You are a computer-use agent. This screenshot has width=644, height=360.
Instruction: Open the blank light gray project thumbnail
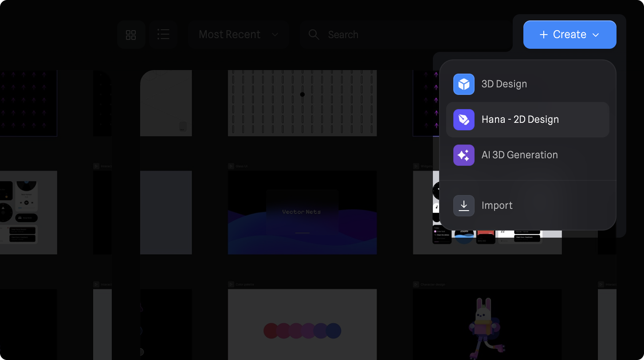166,212
